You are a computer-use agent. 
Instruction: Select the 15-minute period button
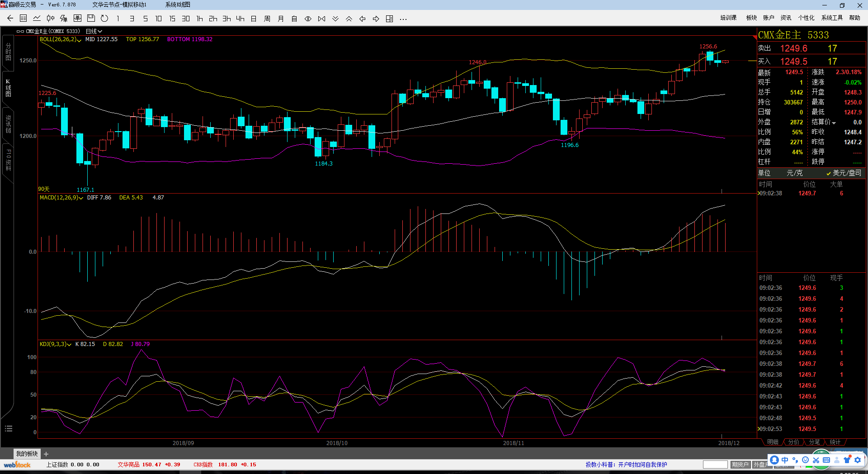pyautogui.click(x=172, y=19)
